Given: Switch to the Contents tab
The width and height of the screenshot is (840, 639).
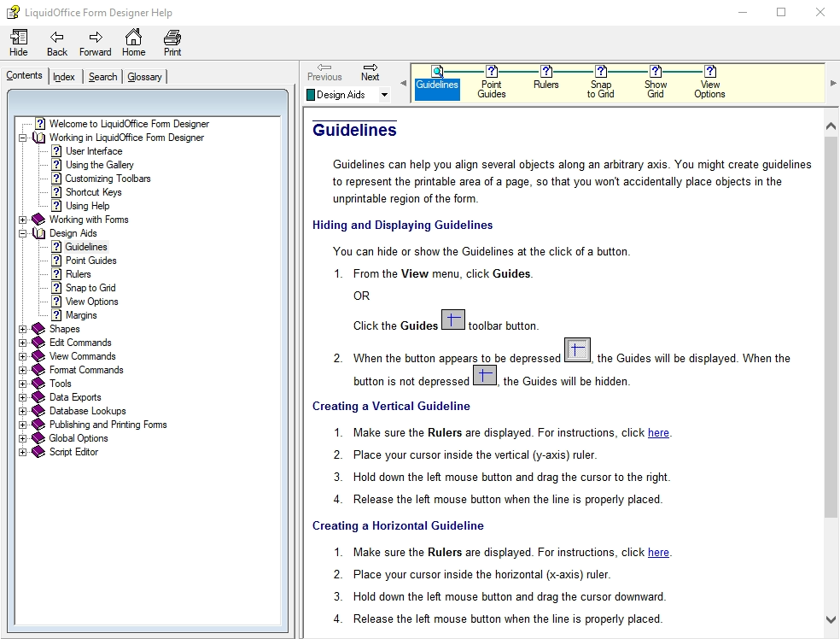Looking at the screenshot, I should point(24,75).
